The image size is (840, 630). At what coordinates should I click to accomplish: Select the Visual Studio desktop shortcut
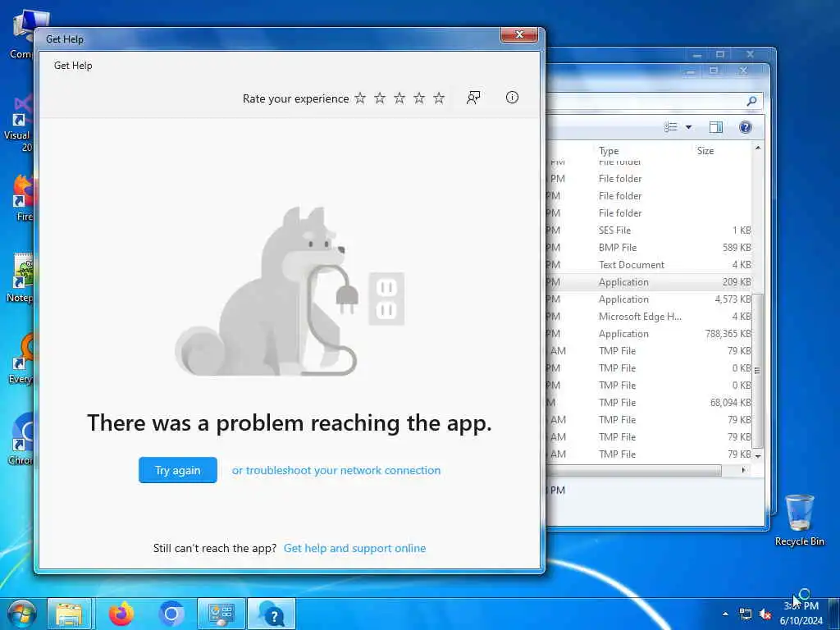click(x=20, y=123)
